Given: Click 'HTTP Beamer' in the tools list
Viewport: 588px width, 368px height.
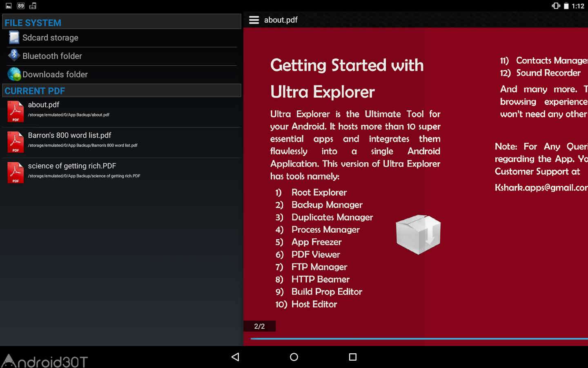Looking at the screenshot, I should pyautogui.click(x=321, y=279).
